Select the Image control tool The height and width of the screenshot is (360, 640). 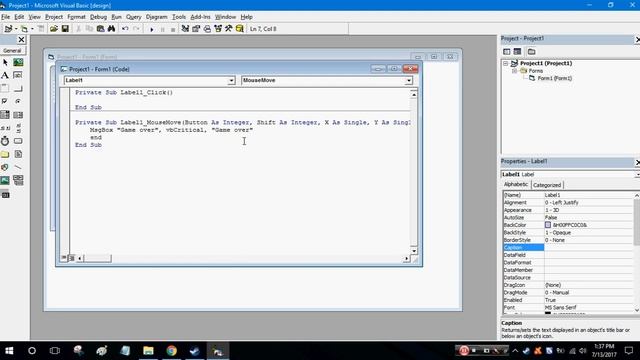pos(5,180)
